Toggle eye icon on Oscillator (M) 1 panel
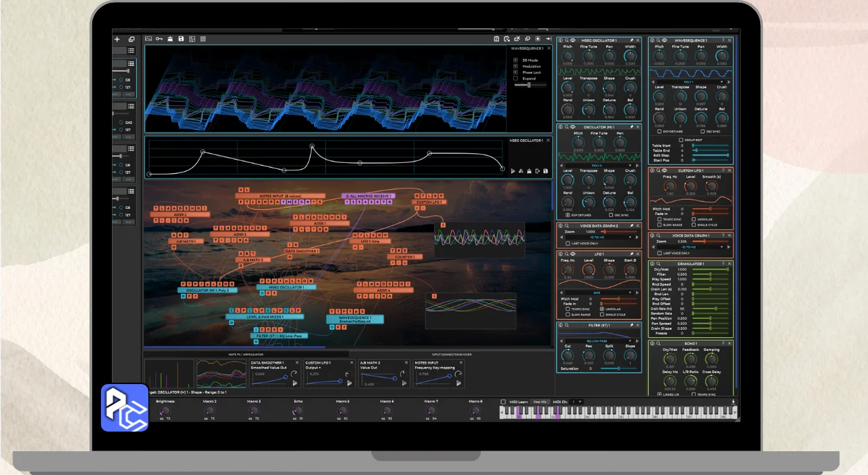Screen dimensions: 868x475 point(573,126)
